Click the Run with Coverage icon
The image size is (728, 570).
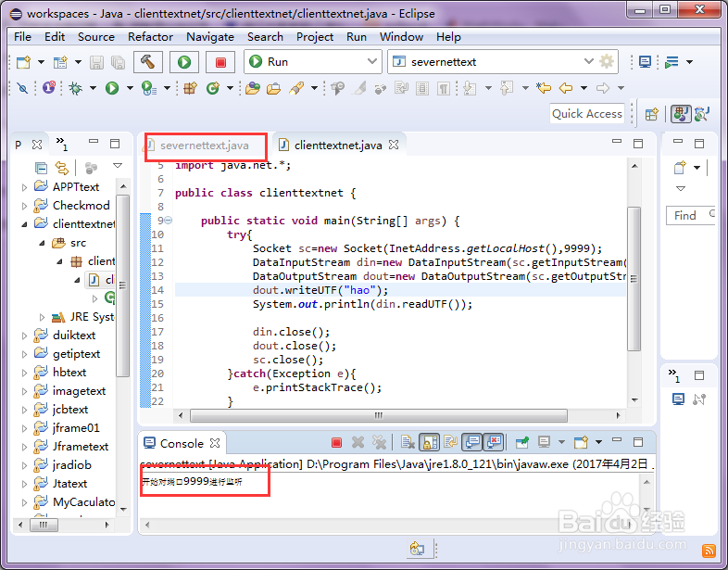[148, 88]
